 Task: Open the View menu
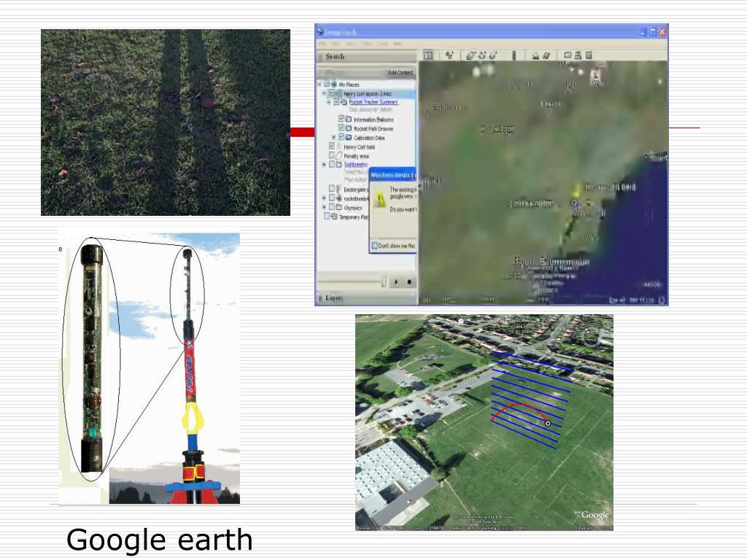349,44
